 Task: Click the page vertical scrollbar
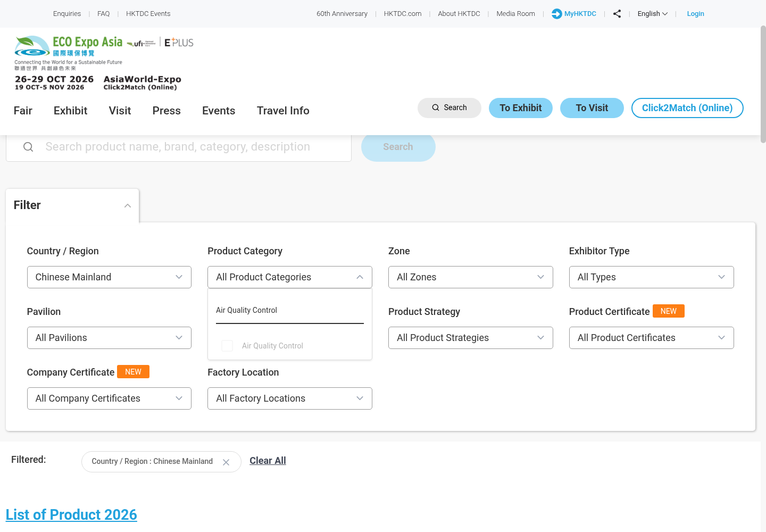pos(763,84)
